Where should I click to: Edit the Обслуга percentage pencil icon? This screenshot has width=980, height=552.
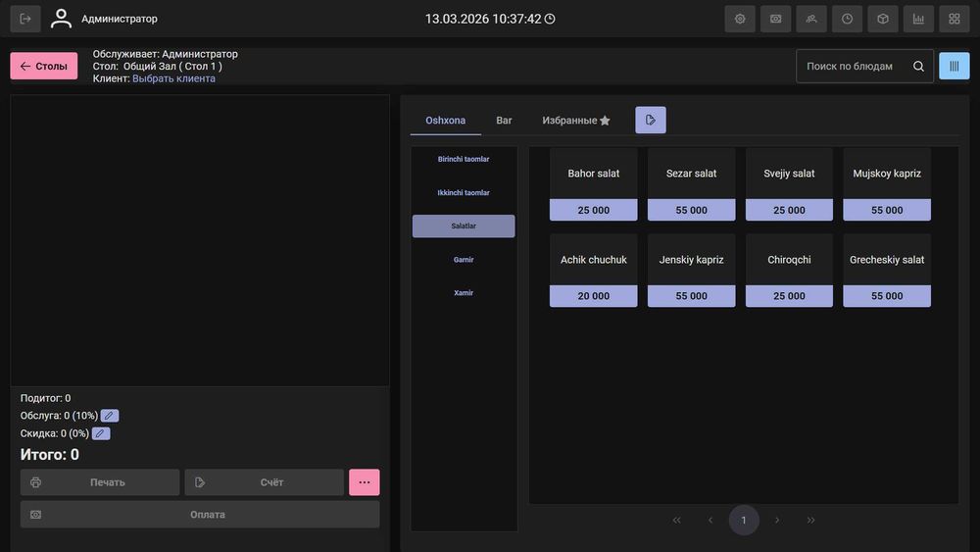(110, 416)
